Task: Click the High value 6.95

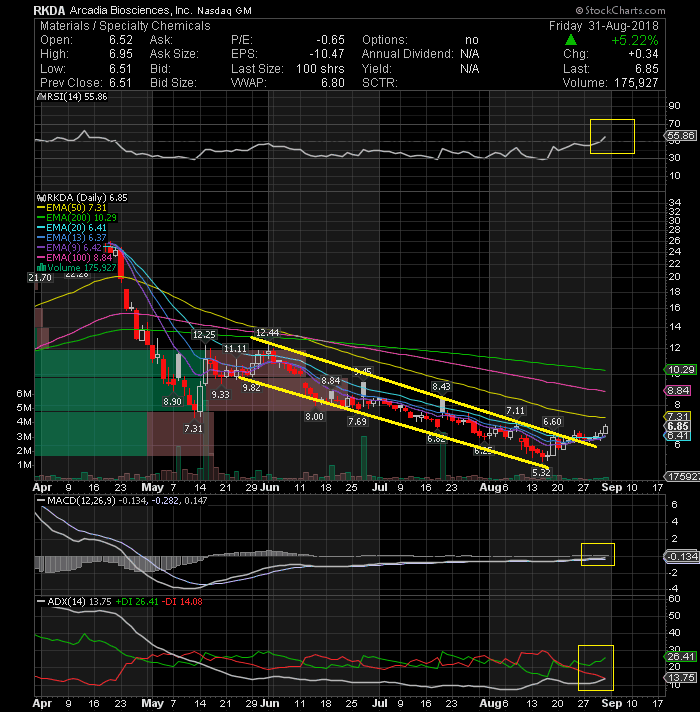Action: [121, 54]
